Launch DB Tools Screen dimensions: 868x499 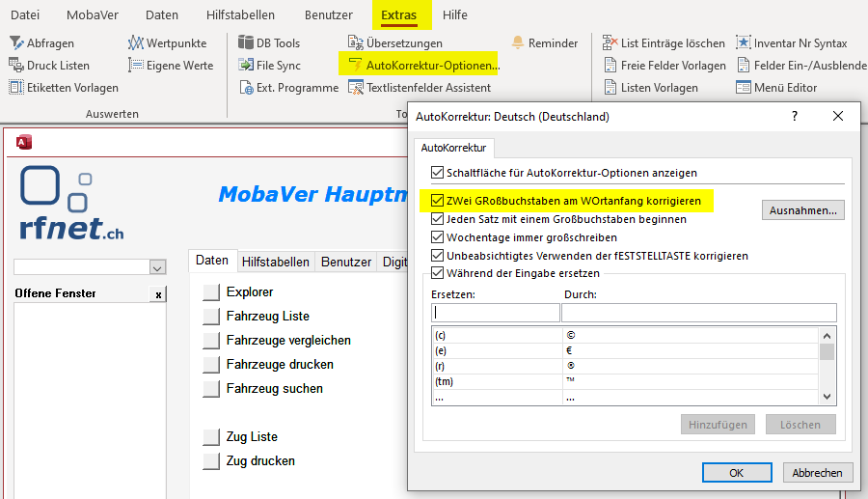(x=269, y=43)
